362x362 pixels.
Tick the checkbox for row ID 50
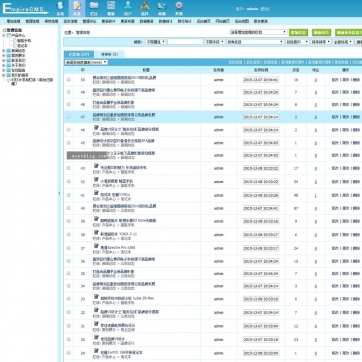(69, 80)
